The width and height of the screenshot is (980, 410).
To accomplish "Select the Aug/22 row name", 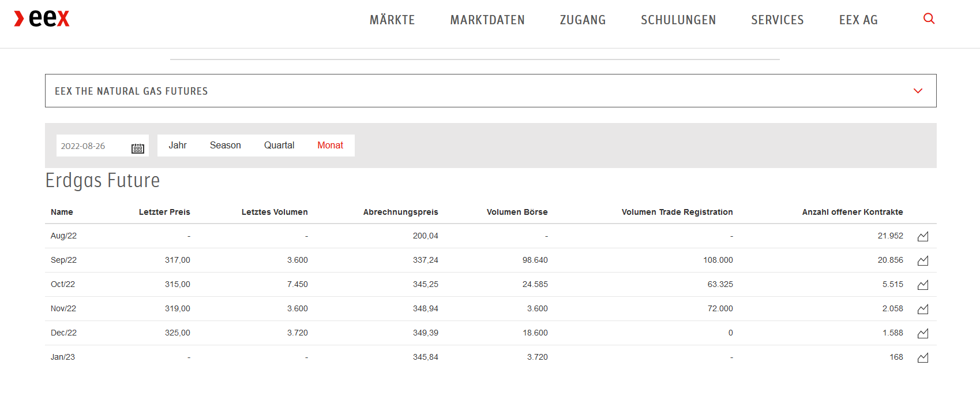I will (x=63, y=236).
